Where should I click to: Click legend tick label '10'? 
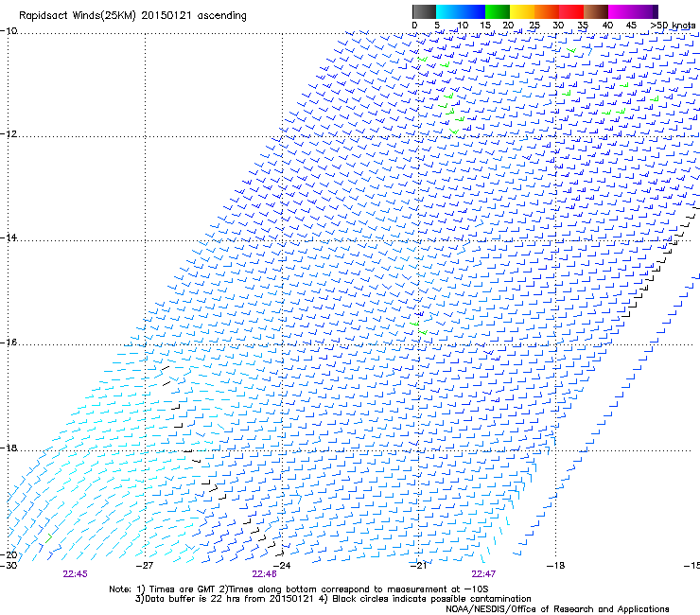[x=463, y=25]
